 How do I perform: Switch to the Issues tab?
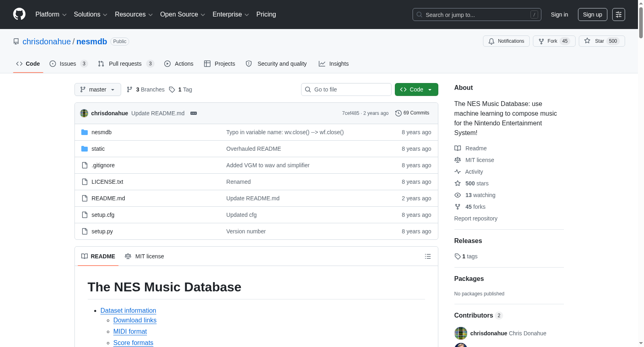(68, 64)
